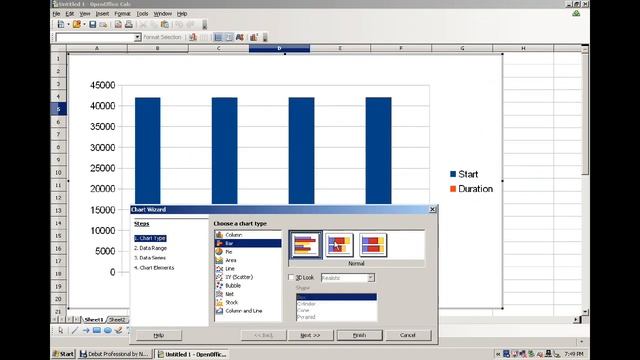640x360 pixels.
Task: Expand Formatting toolbar overflow options
Action: tap(265, 38)
